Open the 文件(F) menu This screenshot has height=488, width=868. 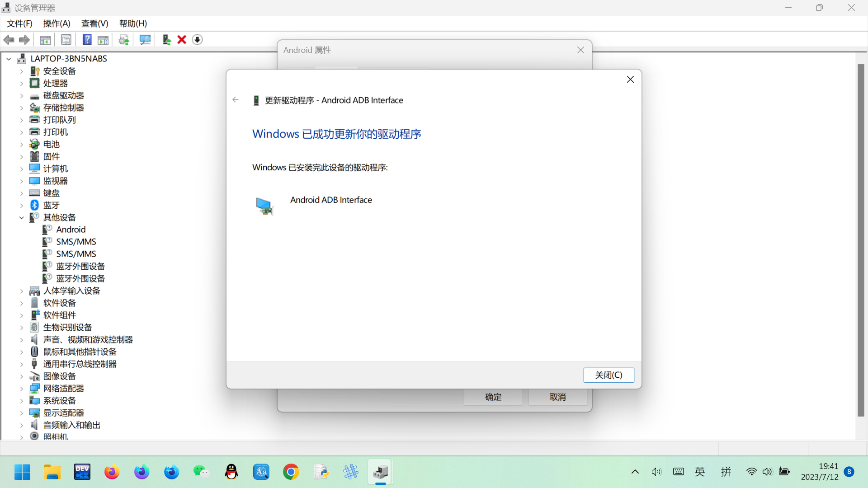(19, 23)
